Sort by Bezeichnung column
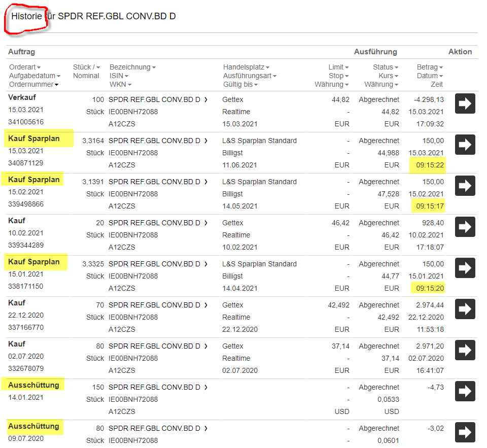Image resolution: width=487 pixels, height=448 pixels. (132, 67)
